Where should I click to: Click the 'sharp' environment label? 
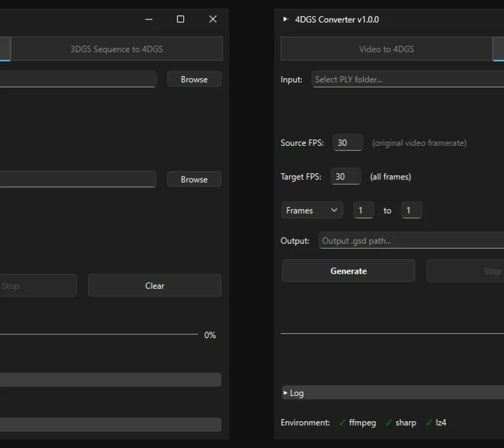406,423
